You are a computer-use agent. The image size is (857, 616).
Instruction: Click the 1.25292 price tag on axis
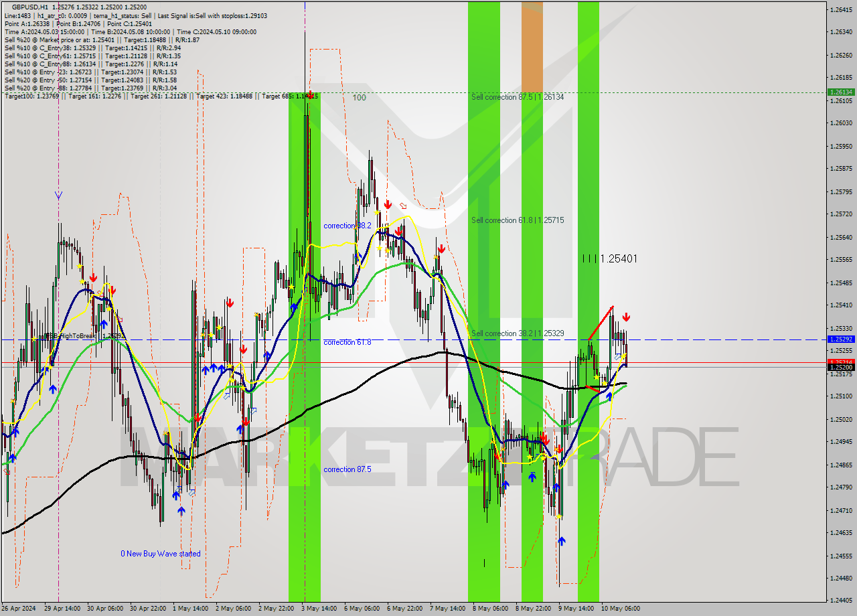pyautogui.click(x=841, y=339)
